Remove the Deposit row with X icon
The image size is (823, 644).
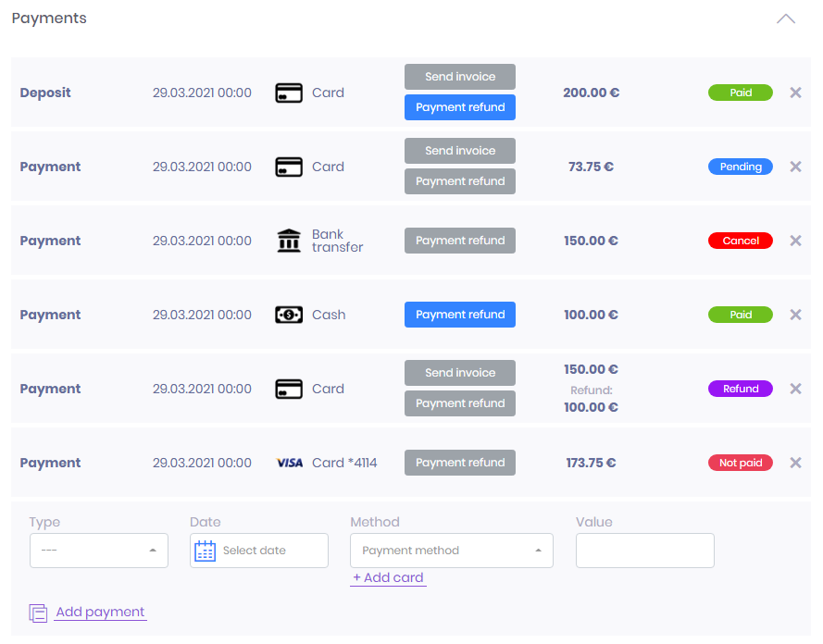(796, 93)
